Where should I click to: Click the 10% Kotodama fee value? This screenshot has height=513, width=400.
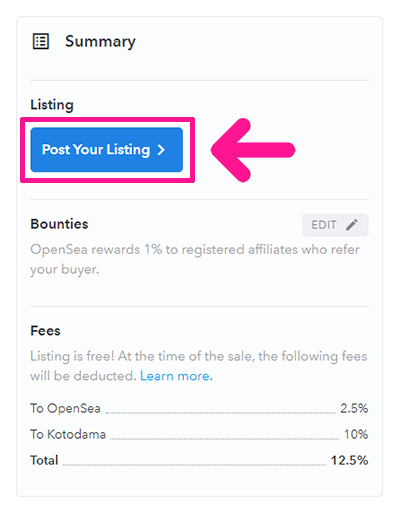pos(356,434)
